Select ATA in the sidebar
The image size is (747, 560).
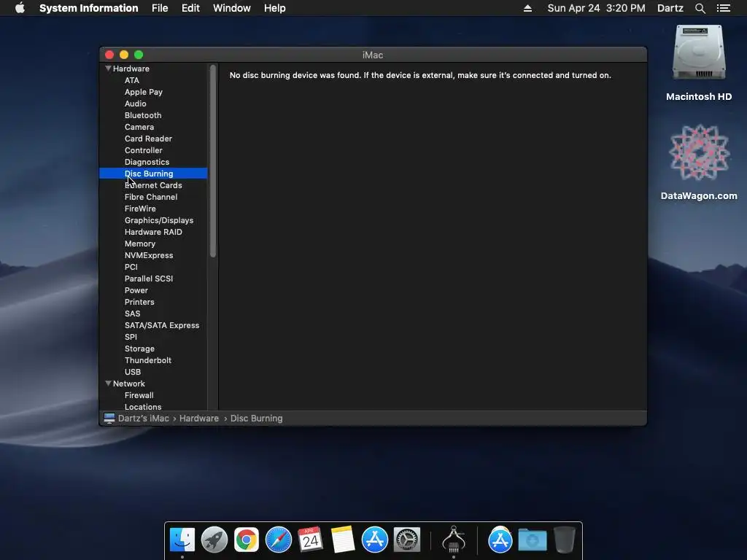click(x=132, y=80)
